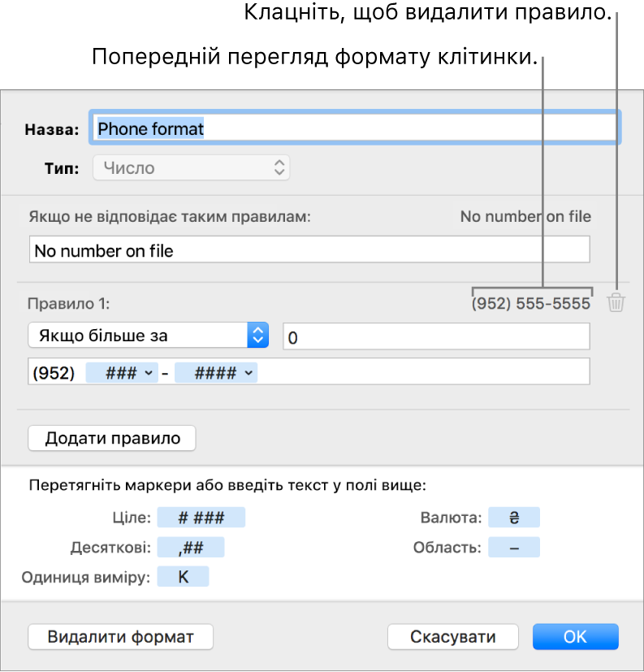This screenshot has height=672, width=644.
Task: Click the rule value field containing 0
Action: tap(436, 336)
